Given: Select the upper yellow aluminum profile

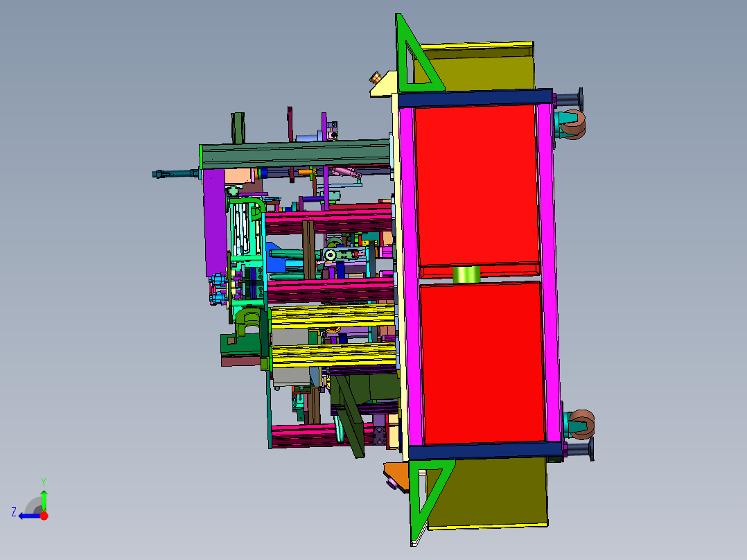Looking at the screenshot, I should [x=333, y=317].
